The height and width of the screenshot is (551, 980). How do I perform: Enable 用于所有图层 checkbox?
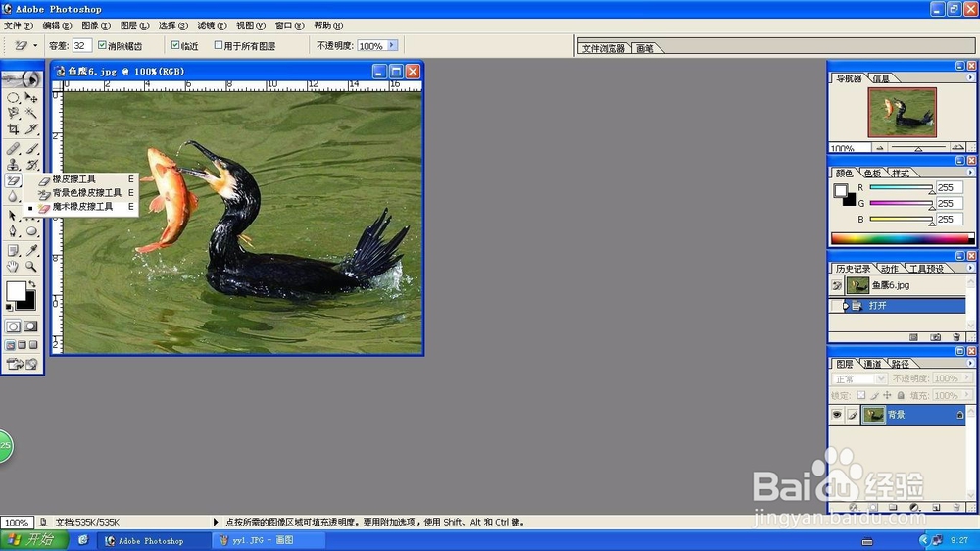219,45
